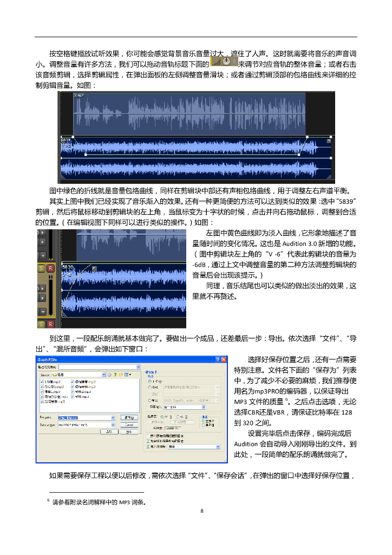This screenshot has height=555, width=392.
Task: Click the Options button left of Help
Action: click(x=109, y=431)
